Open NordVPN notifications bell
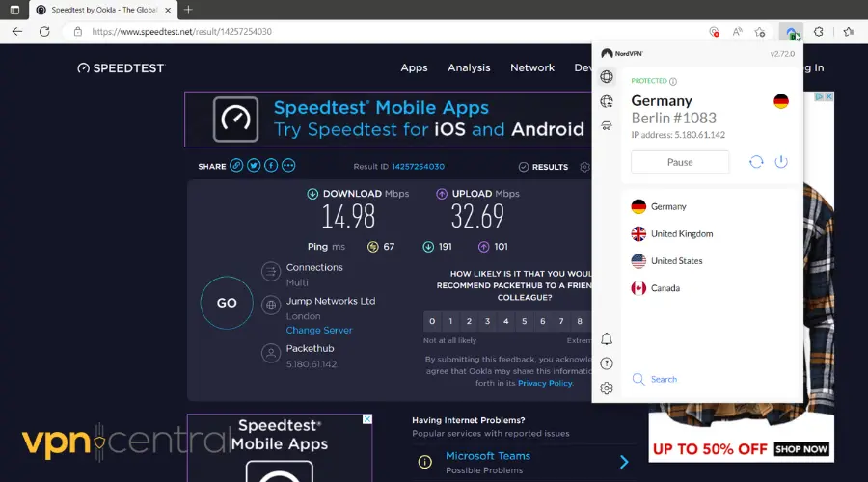868x482 pixels. [x=607, y=338]
